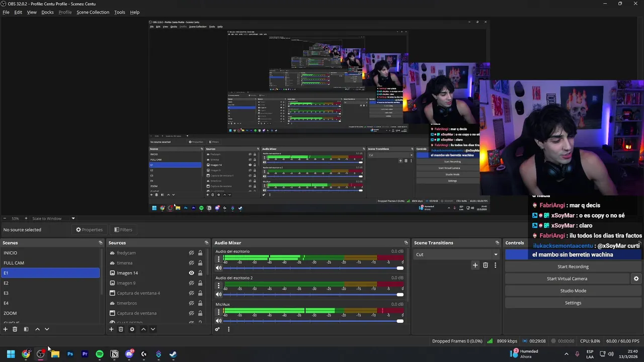The image size is (644, 362).
Task: Click Start Virtual Camera button
Action: [x=567, y=279]
